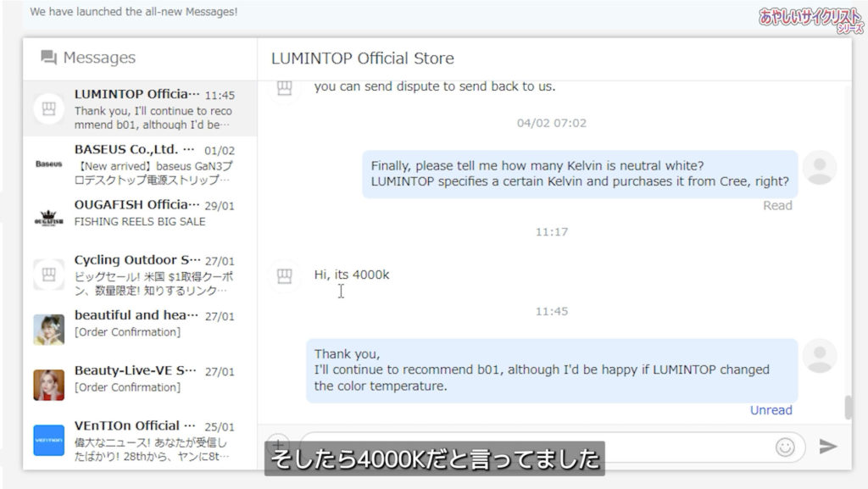The width and height of the screenshot is (868, 489).
Task: Click the plus attachment icon
Action: click(x=278, y=444)
